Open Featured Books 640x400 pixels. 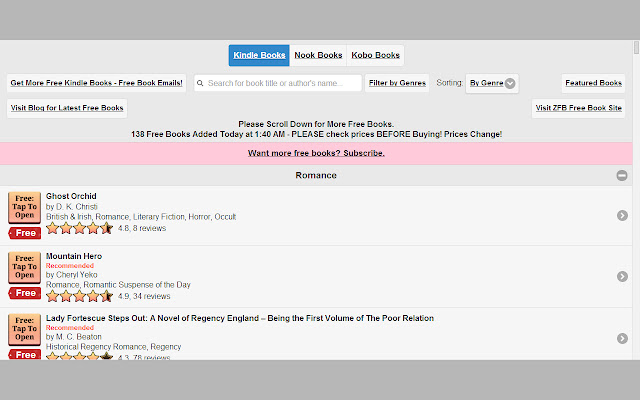click(x=593, y=83)
